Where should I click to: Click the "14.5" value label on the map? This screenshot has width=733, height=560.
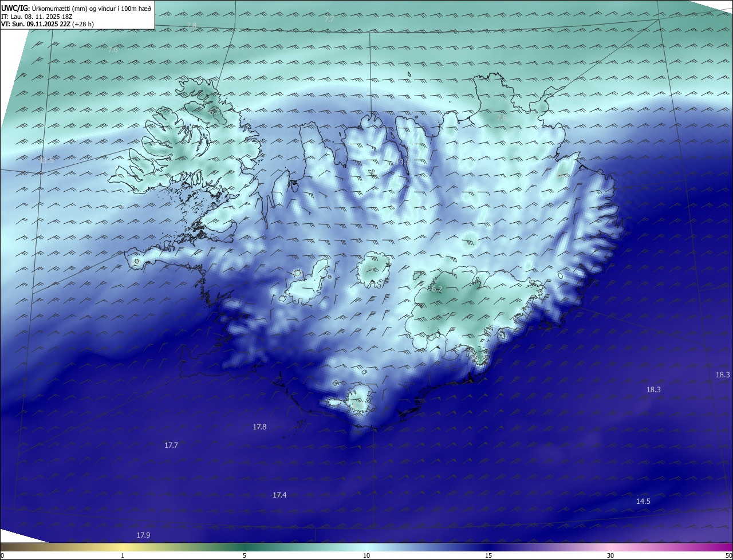pos(643,501)
